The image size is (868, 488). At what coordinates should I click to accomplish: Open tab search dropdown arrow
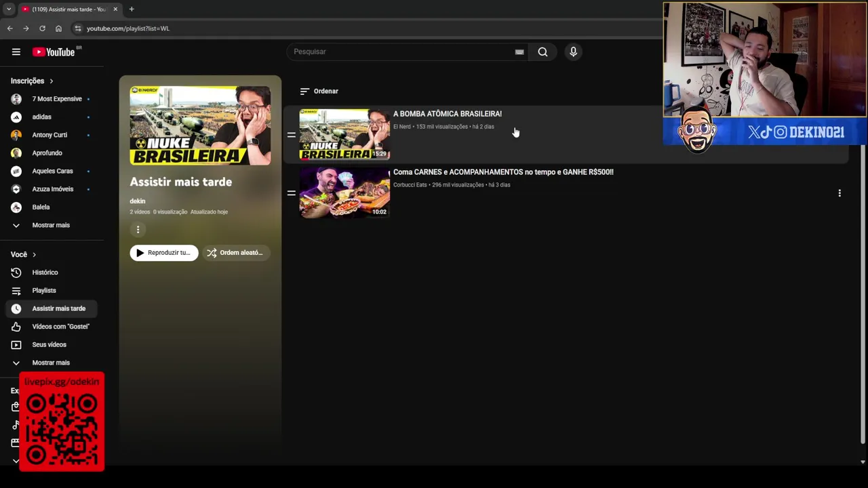(8, 9)
